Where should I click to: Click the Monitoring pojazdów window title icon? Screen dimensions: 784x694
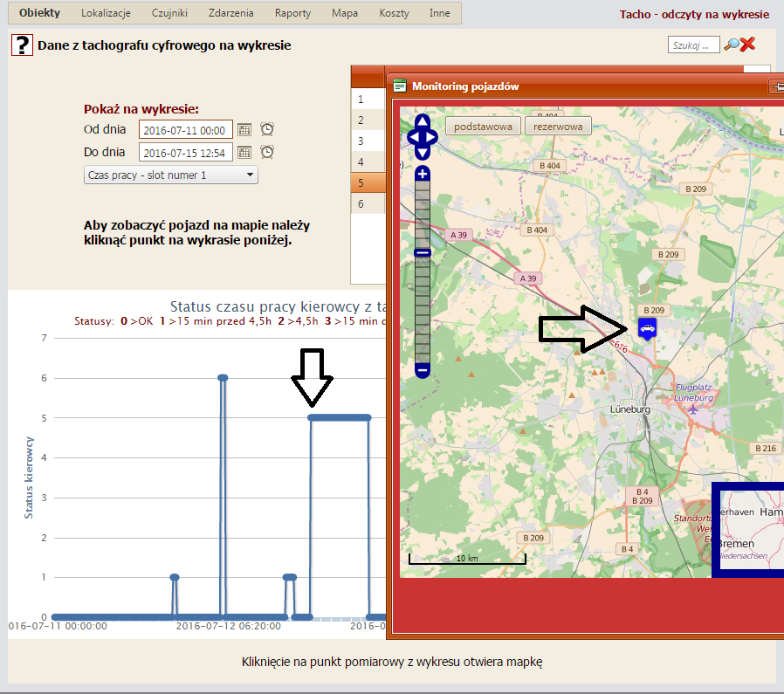[x=400, y=86]
